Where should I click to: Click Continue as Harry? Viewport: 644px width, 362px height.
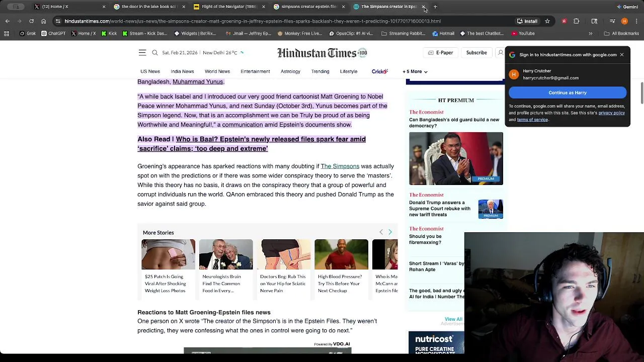click(x=568, y=93)
